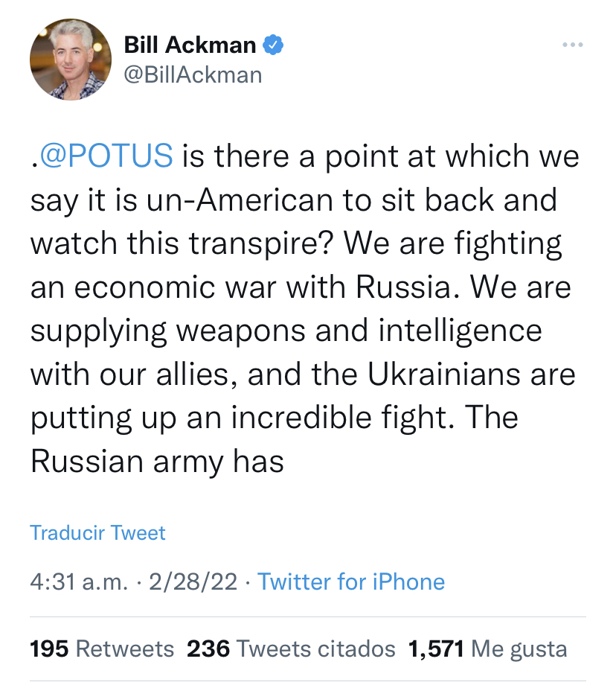Open the @BillAckman handle link
This screenshot has width=616, height=682.
[x=193, y=74]
